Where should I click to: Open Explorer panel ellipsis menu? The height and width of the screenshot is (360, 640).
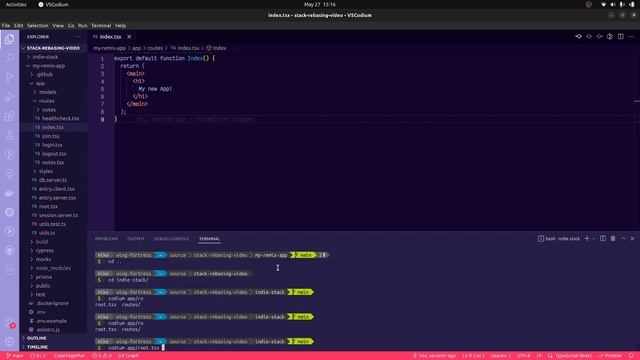click(x=78, y=37)
